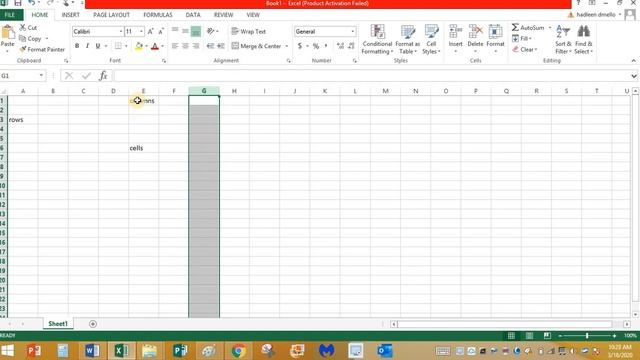Viewport: 640px width, 360px height.
Task: Click the red Font Color button
Action: (155, 46)
